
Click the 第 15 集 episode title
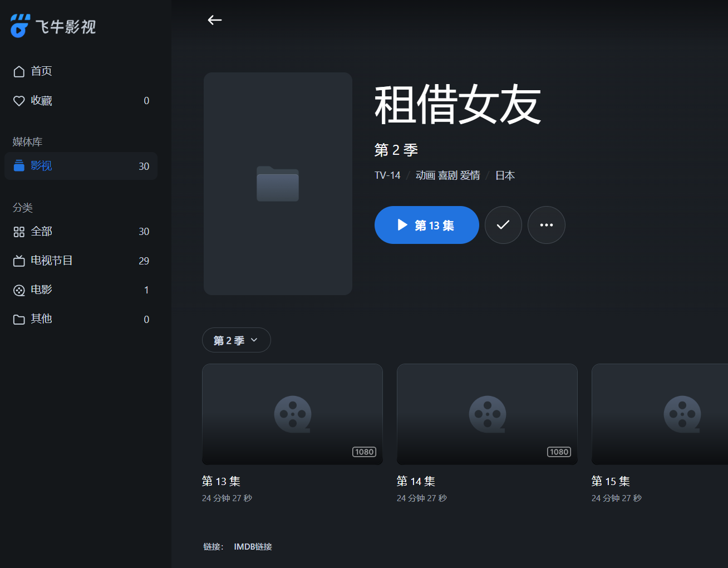[x=611, y=481]
